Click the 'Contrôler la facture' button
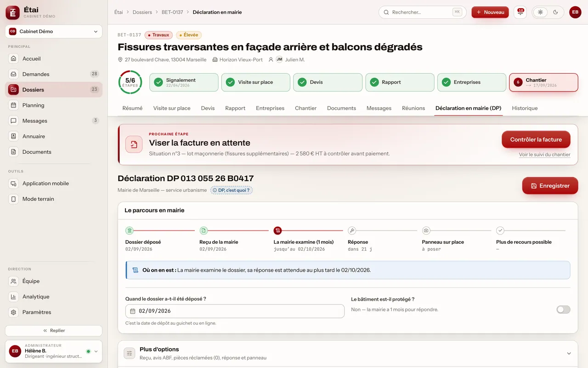 pyautogui.click(x=536, y=139)
